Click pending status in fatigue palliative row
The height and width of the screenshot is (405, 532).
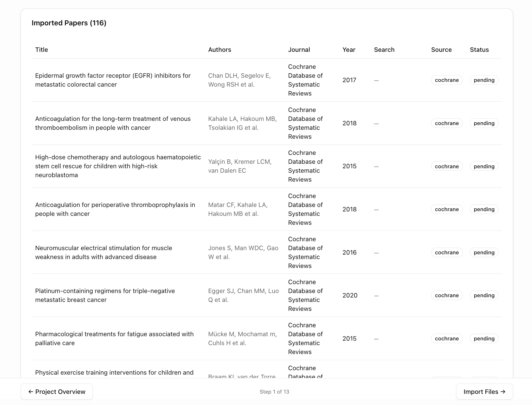coord(484,338)
